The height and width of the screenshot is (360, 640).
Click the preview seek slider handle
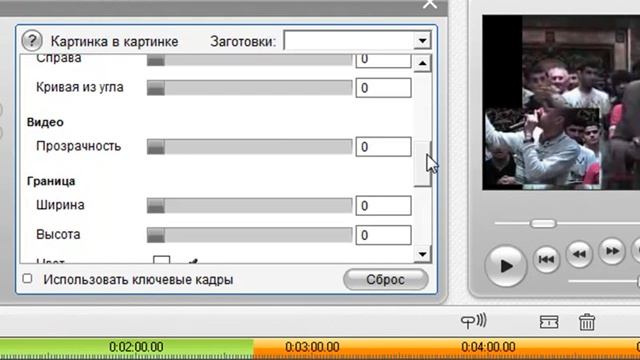click(543, 223)
